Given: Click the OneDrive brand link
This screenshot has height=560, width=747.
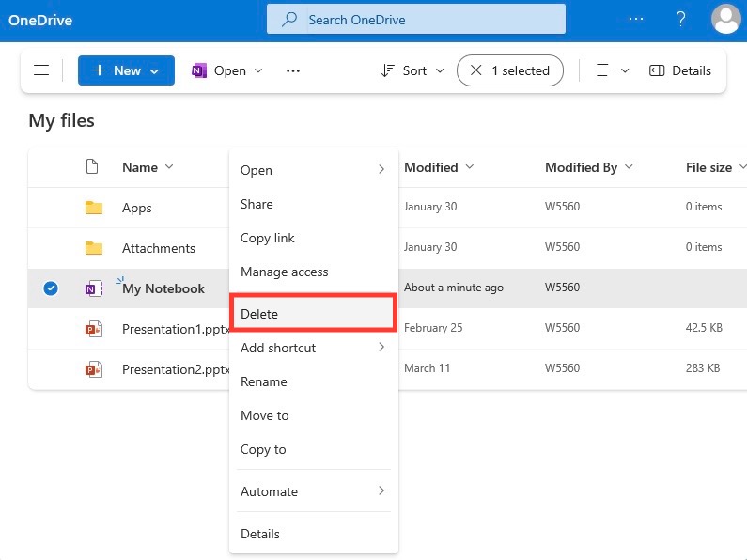Looking at the screenshot, I should click(40, 20).
